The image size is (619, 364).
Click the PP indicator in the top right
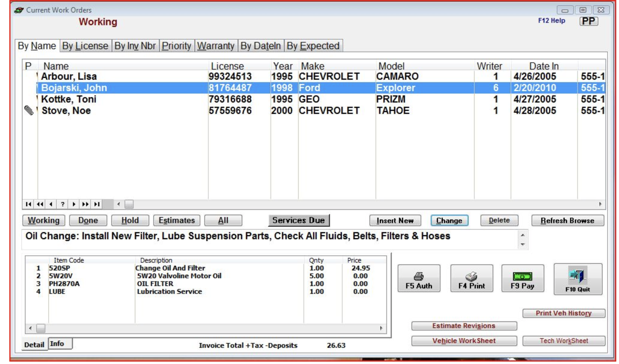click(x=588, y=21)
